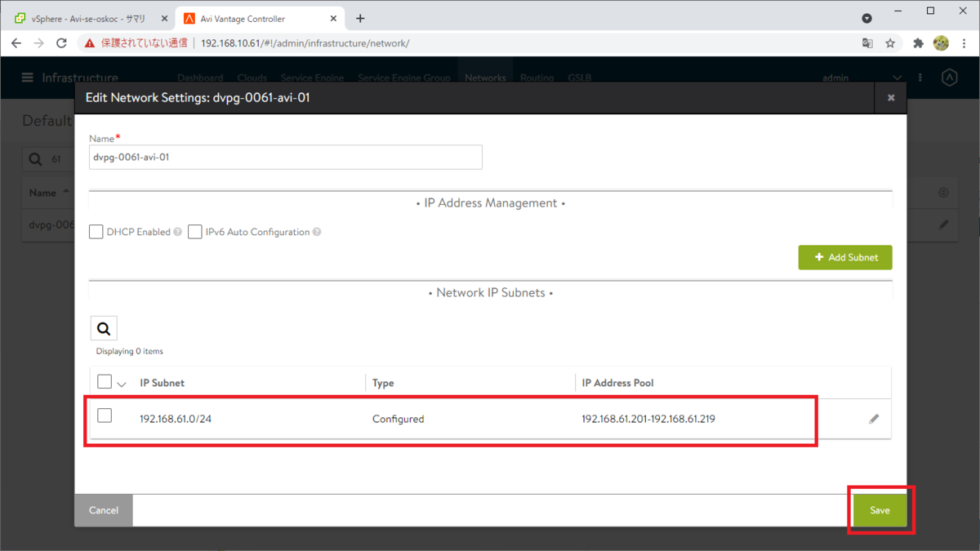Open the DHCP Enabled help icon
Viewport: 980px width, 551px height.
[x=178, y=232]
